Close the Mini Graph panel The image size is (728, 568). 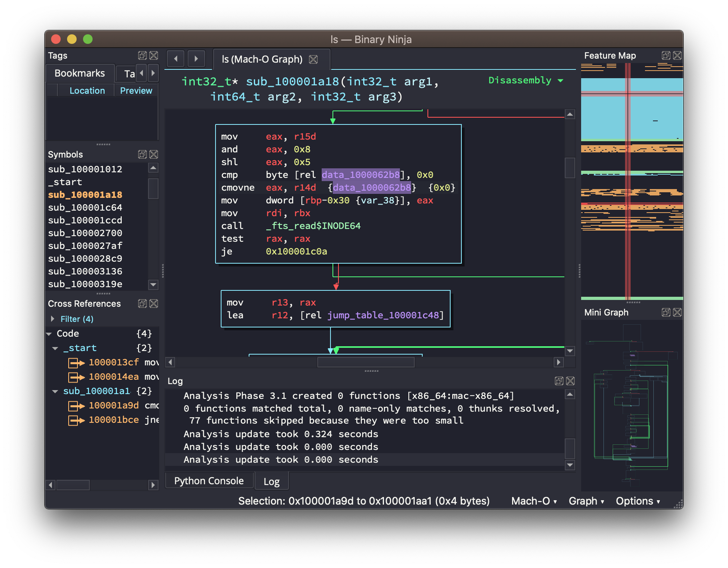tap(677, 312)
